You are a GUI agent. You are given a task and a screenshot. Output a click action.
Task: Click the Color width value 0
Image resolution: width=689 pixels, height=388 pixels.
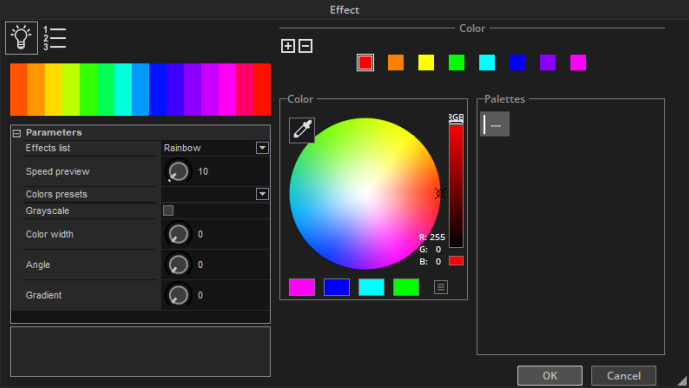200,235
